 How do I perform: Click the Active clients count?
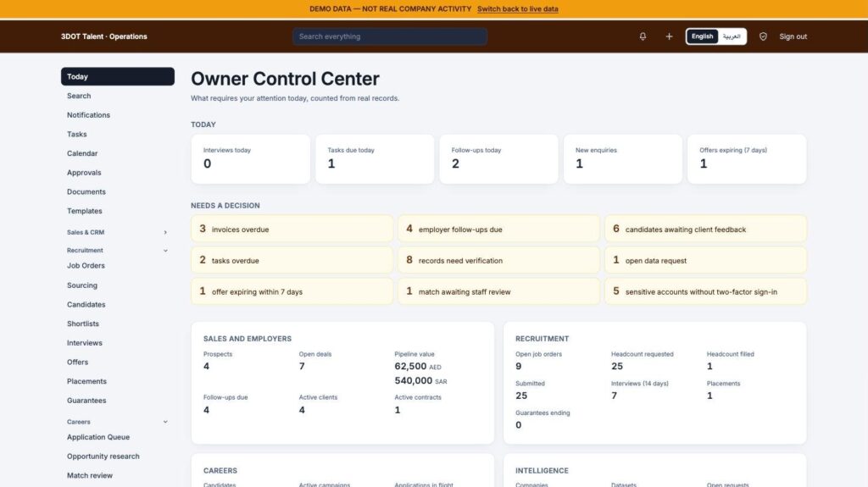(x=302, y=410)
